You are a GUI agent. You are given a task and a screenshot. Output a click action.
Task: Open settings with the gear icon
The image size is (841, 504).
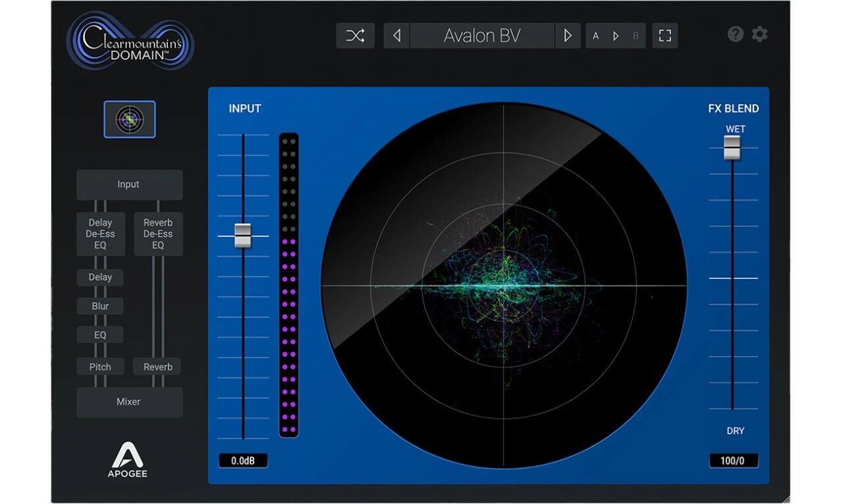coord(759,34)
